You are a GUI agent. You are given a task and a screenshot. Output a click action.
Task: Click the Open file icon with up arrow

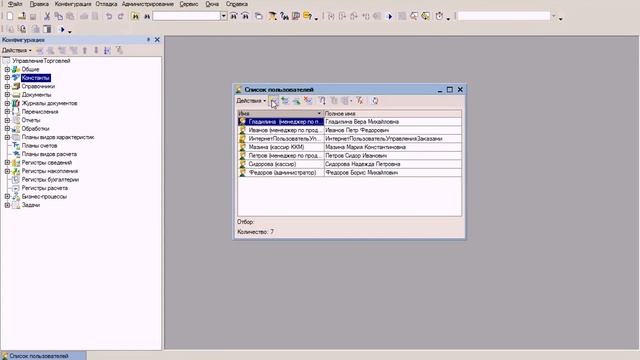(x=22, y=16)
